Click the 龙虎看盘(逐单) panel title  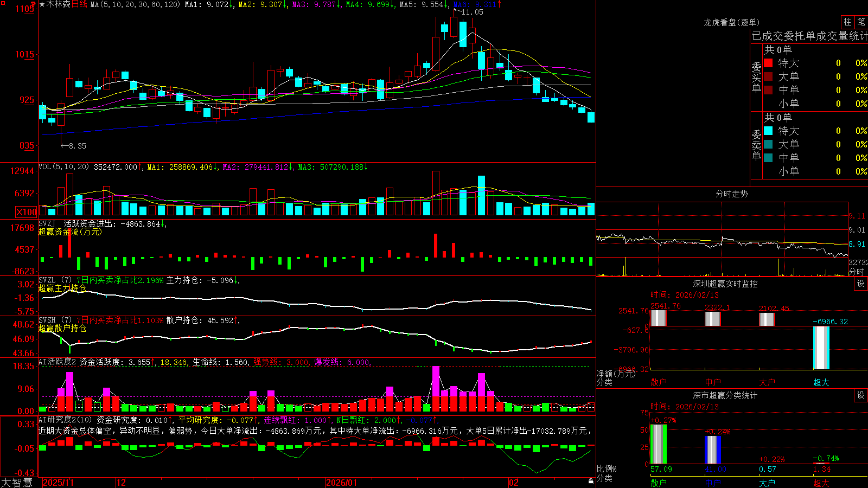coord(731,22)
